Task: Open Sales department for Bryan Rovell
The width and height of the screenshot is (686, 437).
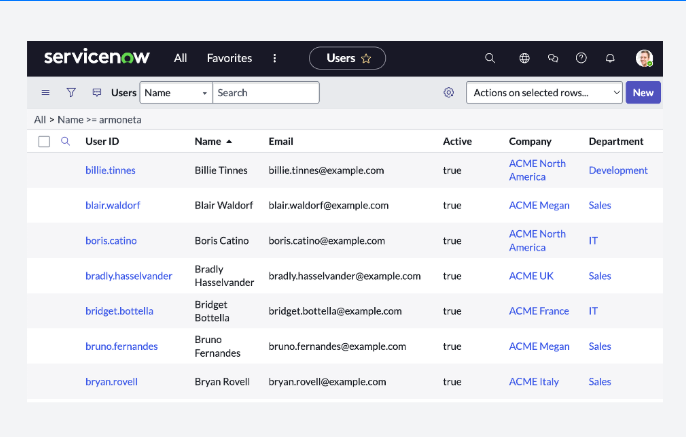Action: click(599, 382)
